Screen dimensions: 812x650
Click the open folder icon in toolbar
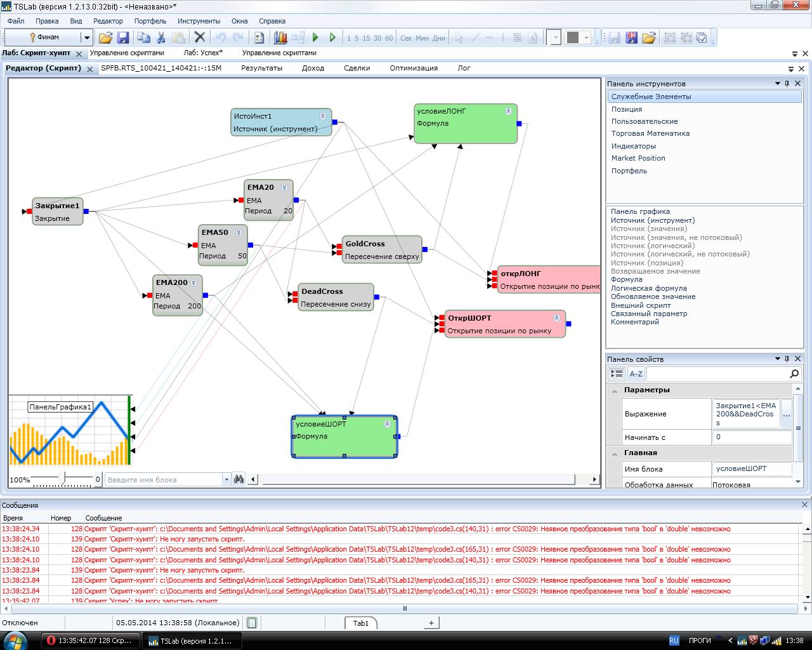click(105, 38)
